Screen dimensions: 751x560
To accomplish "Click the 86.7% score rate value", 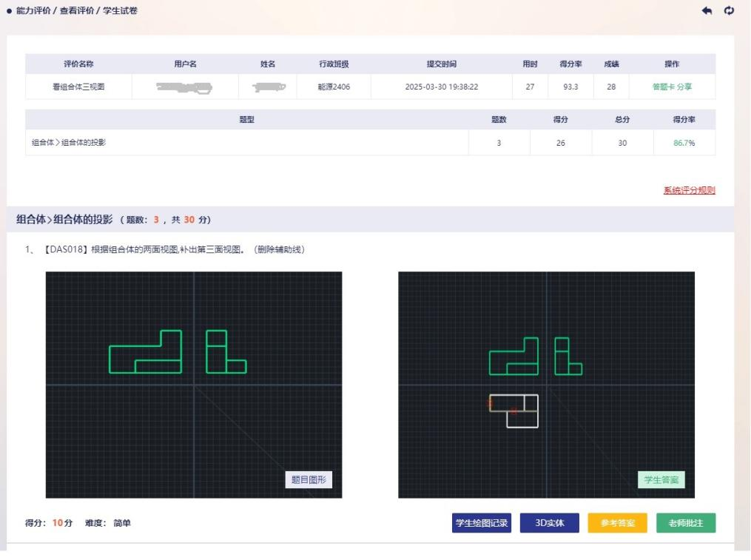I will [x=684, y=143].
